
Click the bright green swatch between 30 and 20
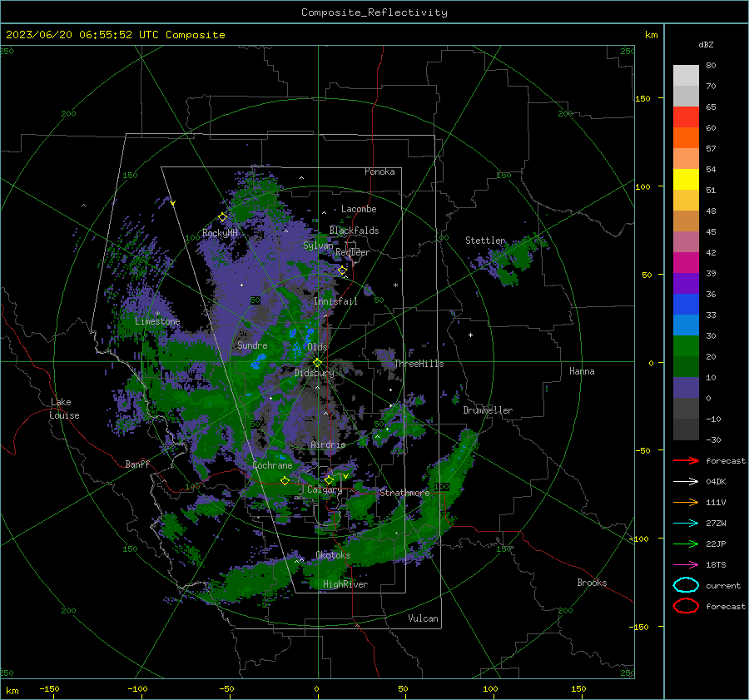point(686,346)
